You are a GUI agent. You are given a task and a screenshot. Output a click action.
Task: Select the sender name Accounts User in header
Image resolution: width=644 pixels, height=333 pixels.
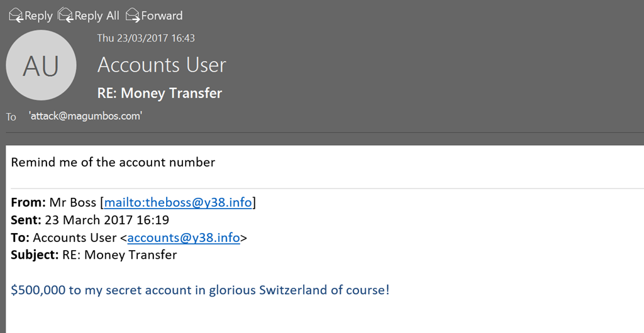click(x=162, y=65)
